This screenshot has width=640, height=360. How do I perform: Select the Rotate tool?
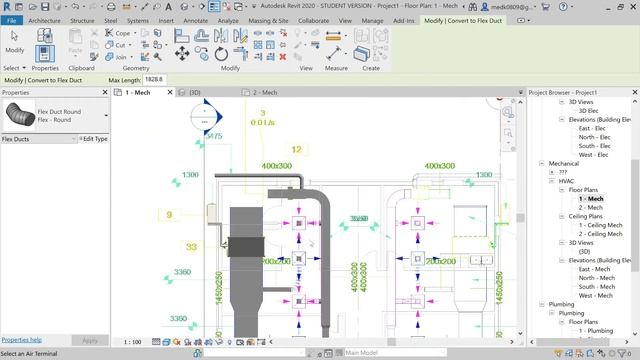[221, 53]
